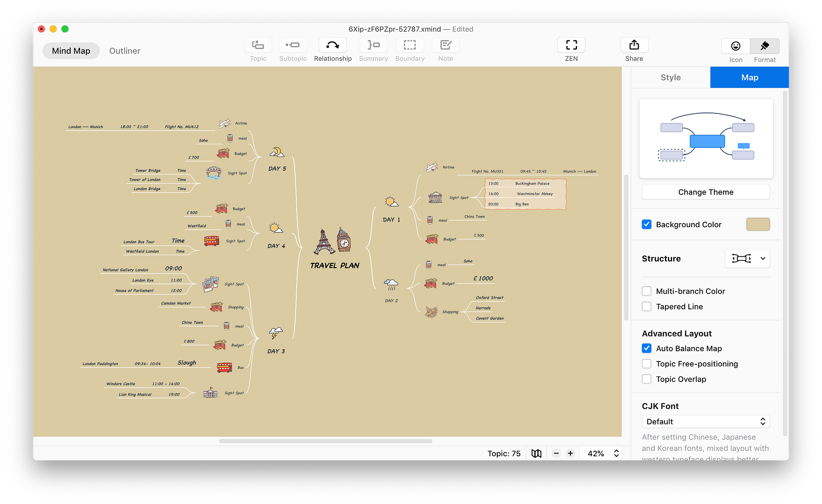Click the Topic toolbar icon
This screenshot has width=822, height=504.
(x=258, y=45)
